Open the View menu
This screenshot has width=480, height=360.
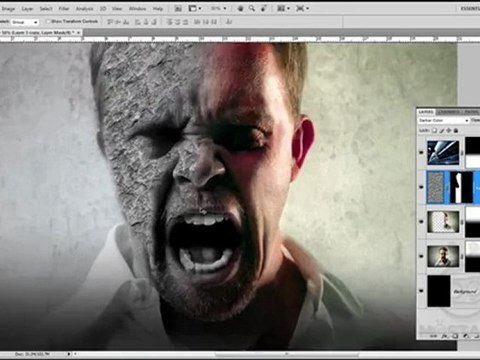pos(117,9)
